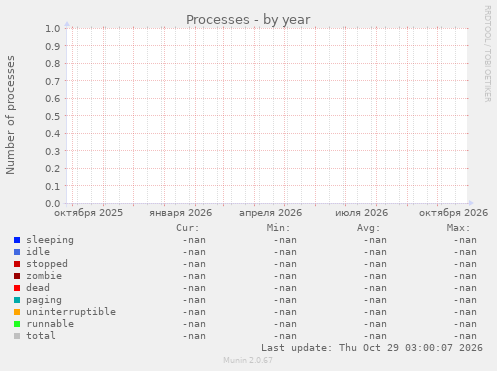Click the grey total color swatch

point(17,336)
